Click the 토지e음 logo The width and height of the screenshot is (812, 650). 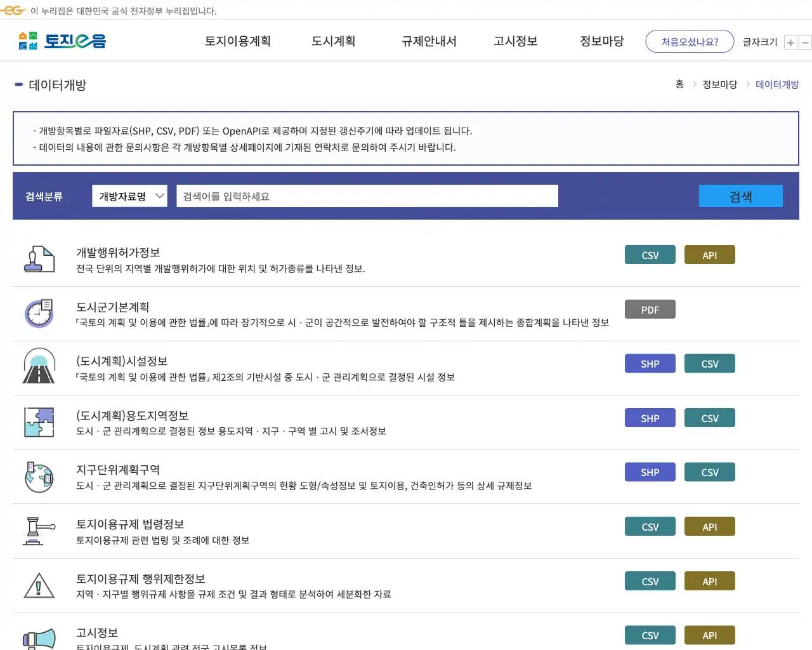(60, 40)
